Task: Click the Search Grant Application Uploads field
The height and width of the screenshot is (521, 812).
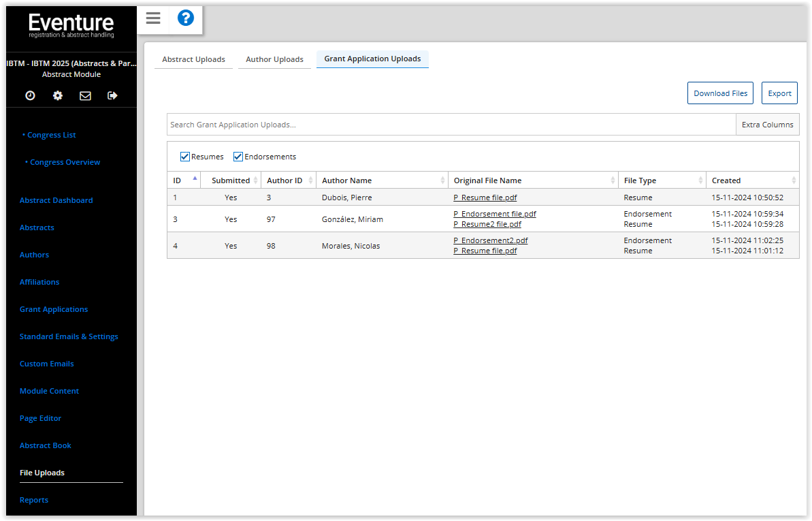Action: [451, 125]
